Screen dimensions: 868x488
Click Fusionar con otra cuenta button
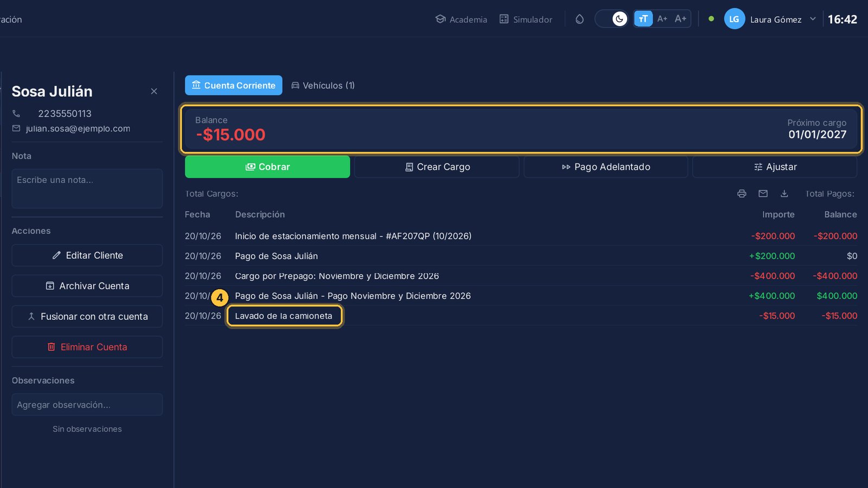tap(87, 316)
